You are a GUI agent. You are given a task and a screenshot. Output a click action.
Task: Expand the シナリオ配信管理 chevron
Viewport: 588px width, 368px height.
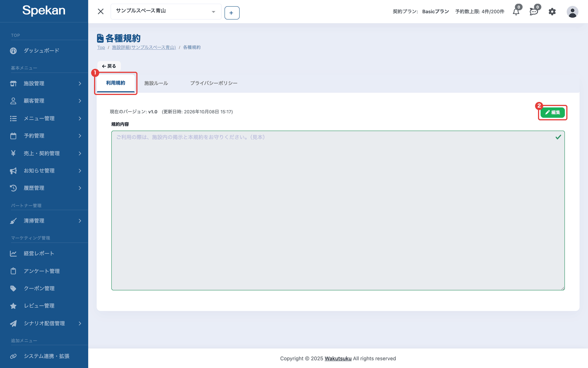[80, 323]
